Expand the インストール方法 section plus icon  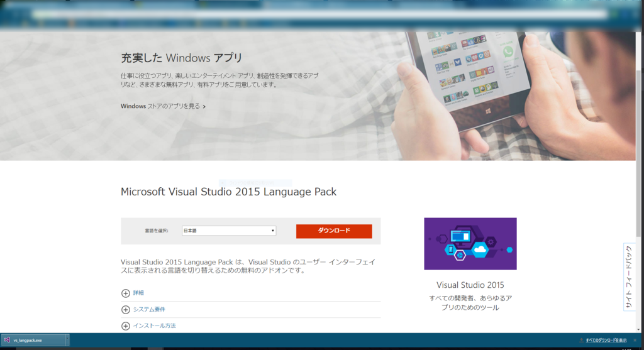click(x=126, y=325)
